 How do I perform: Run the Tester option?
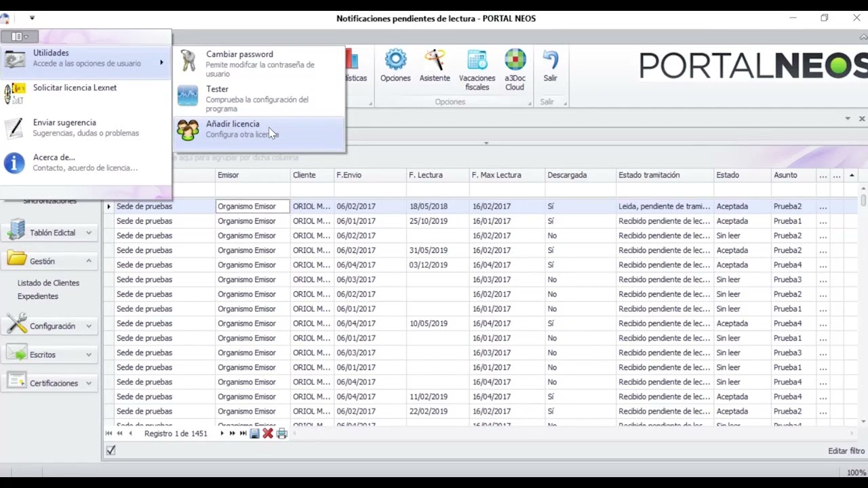coord(259,99)
